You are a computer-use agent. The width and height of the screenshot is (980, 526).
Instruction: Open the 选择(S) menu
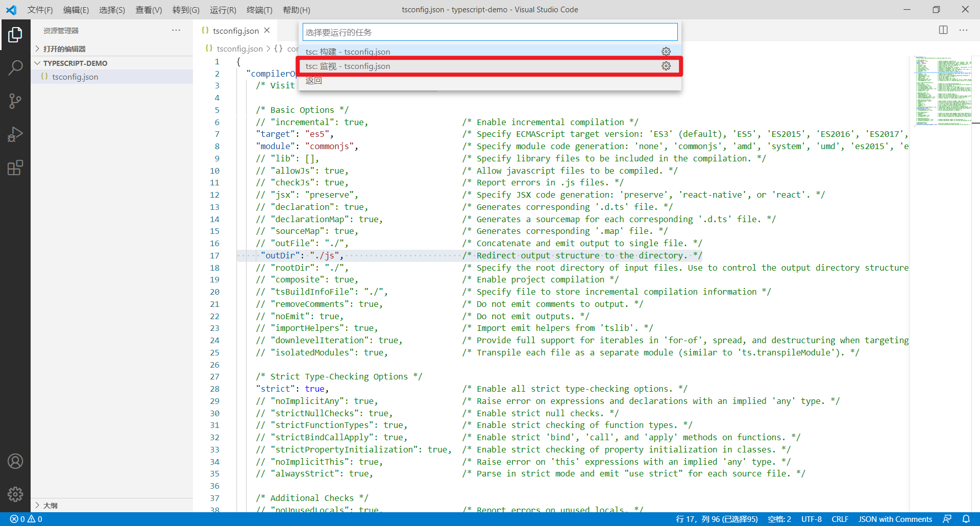pos(112,10)
